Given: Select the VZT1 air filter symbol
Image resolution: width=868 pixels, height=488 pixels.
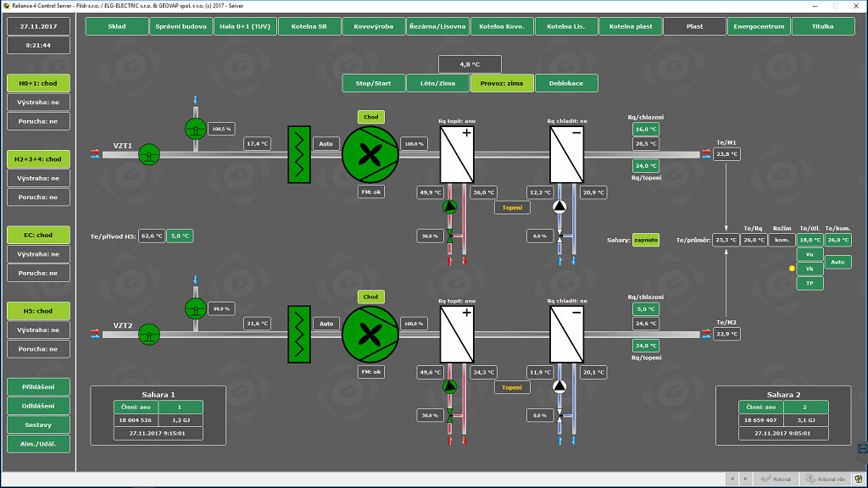Looking at the screenshot, I should click(300, 154).
